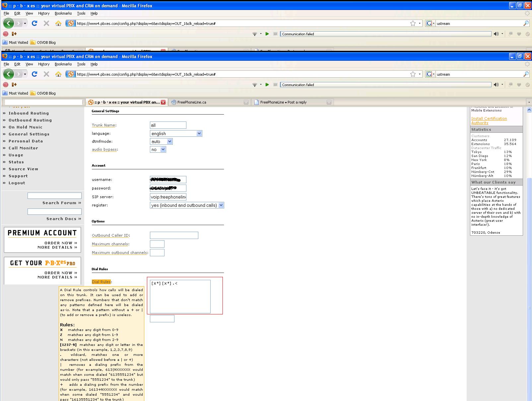Viewport: 532px width, 401px height.
Task: Close the Post a reply tab
Action: click(329, 102)
